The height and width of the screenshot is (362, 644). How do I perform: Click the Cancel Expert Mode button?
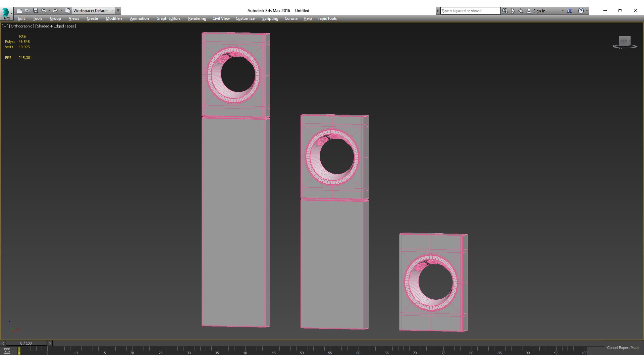pos(623,348)
